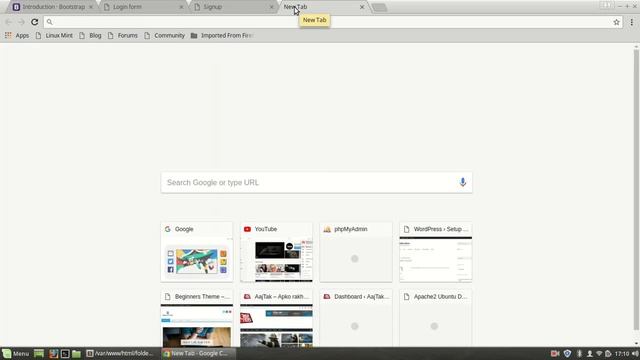Go forward using the forward arrow

click(x=21, y=22)
